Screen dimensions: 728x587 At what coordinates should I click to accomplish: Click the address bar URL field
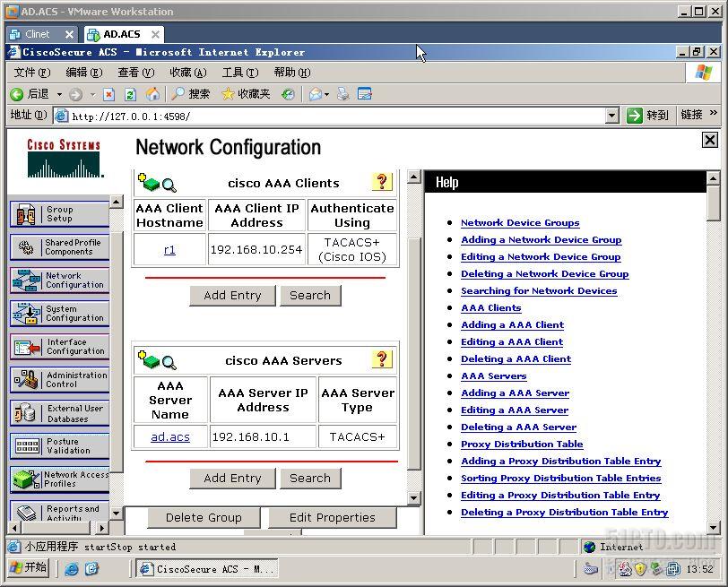[330, 116]
